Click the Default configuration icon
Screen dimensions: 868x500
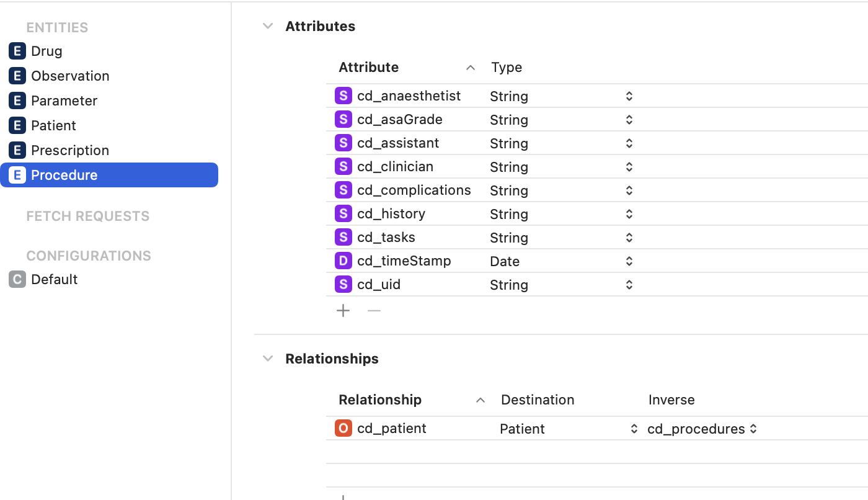point(17,279)
